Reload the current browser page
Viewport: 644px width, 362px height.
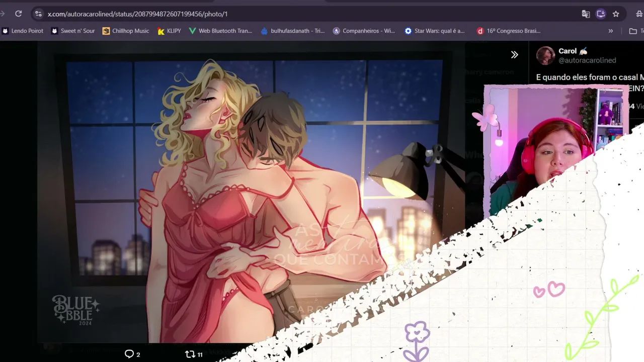click(19, 14)
